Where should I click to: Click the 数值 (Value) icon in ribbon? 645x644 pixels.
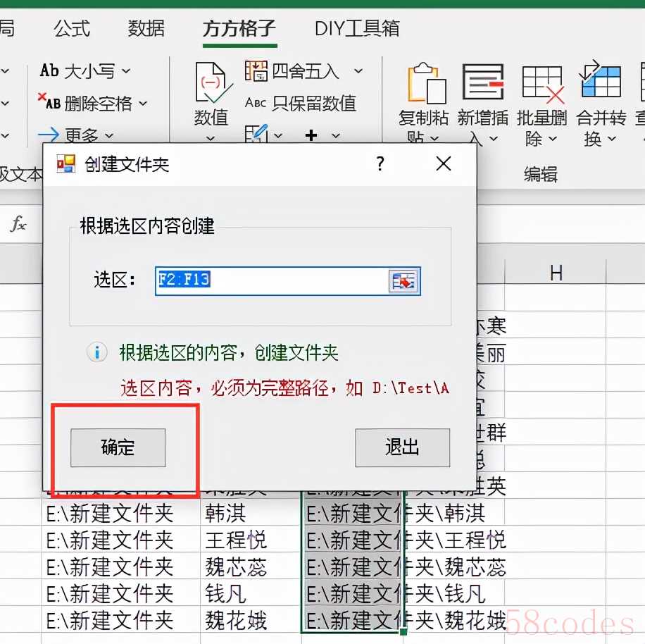click(212, 85)
